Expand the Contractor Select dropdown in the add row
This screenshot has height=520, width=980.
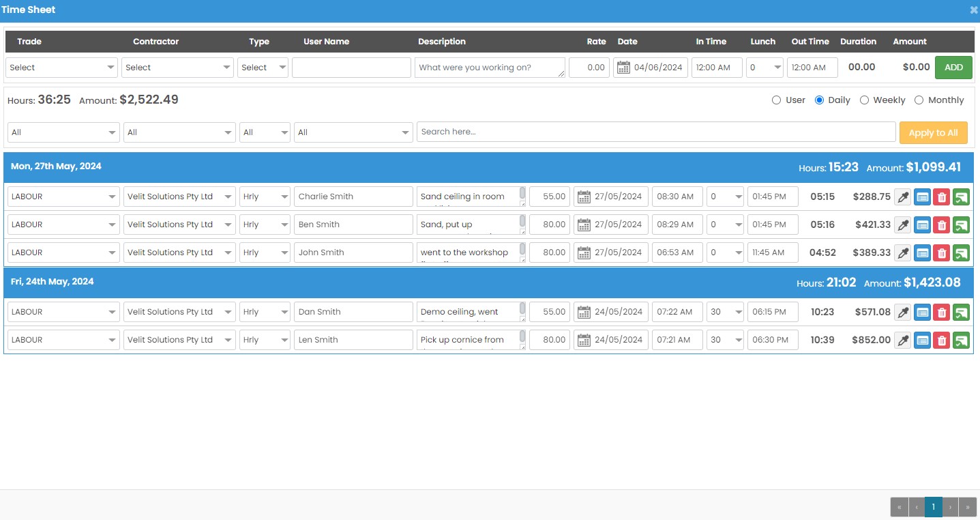(x=177, y=68)
